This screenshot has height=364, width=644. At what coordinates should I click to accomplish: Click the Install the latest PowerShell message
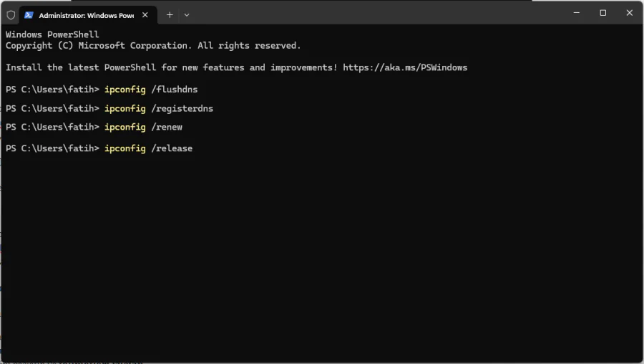[172, 67]
